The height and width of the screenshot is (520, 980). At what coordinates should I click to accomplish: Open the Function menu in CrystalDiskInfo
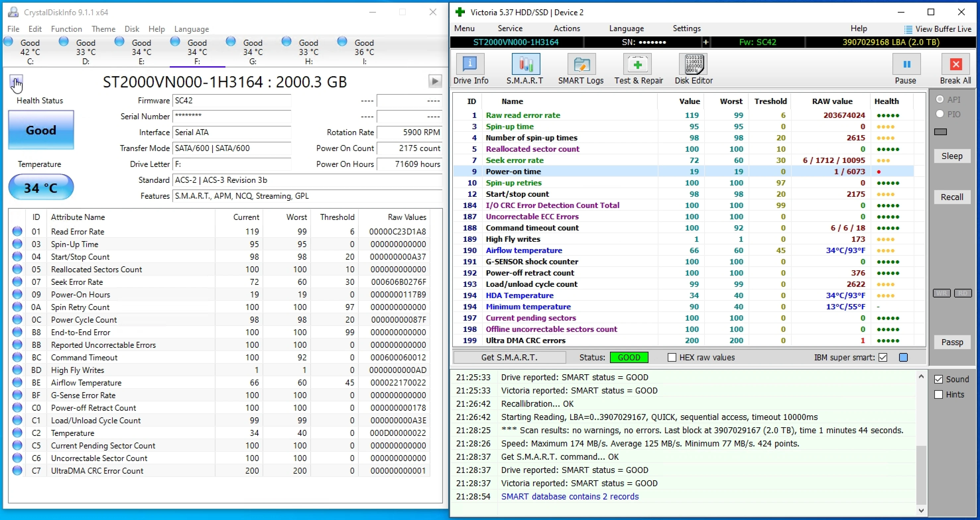tap(66, 29)
